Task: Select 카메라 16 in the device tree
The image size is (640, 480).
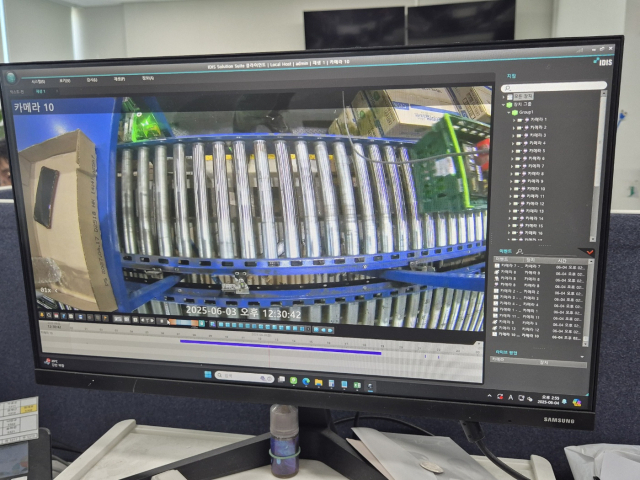Action: coord(534,233)
